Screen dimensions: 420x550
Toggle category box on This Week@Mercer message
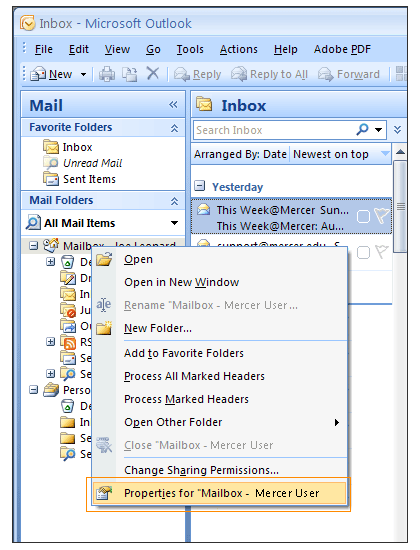(363, 216)
